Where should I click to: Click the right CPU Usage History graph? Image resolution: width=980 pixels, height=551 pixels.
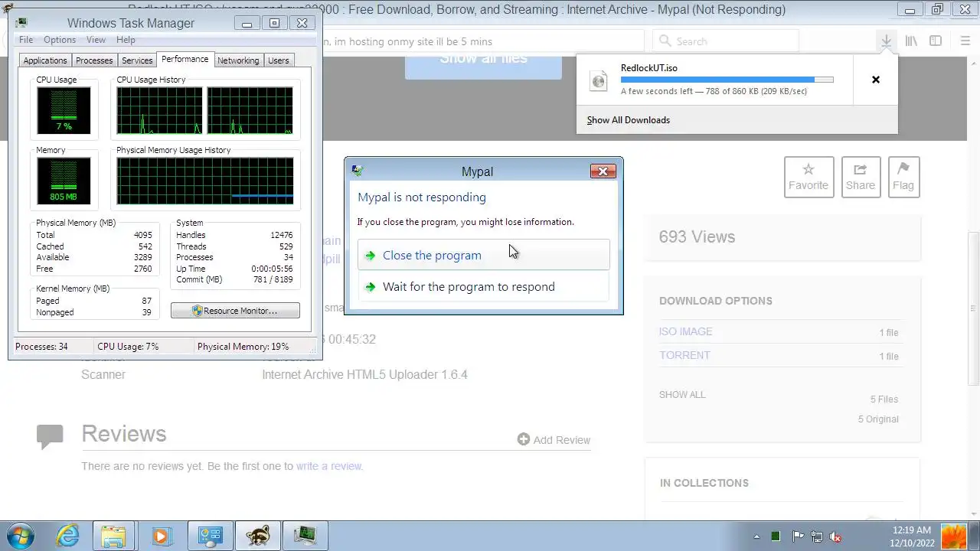(250, 110)
